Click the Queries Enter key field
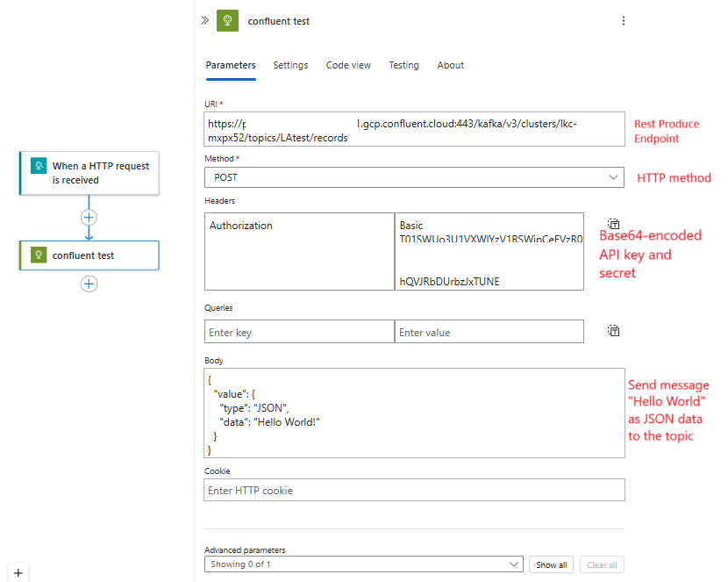This screenshot has height=582, width=728. click(299, 332)
